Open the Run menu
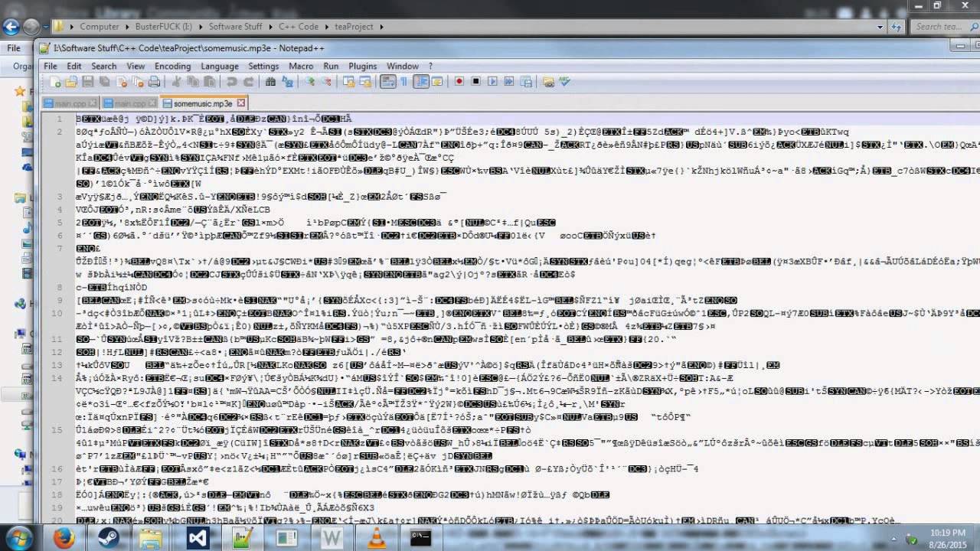Screen dimensions: 980x551 pos(331,67)
